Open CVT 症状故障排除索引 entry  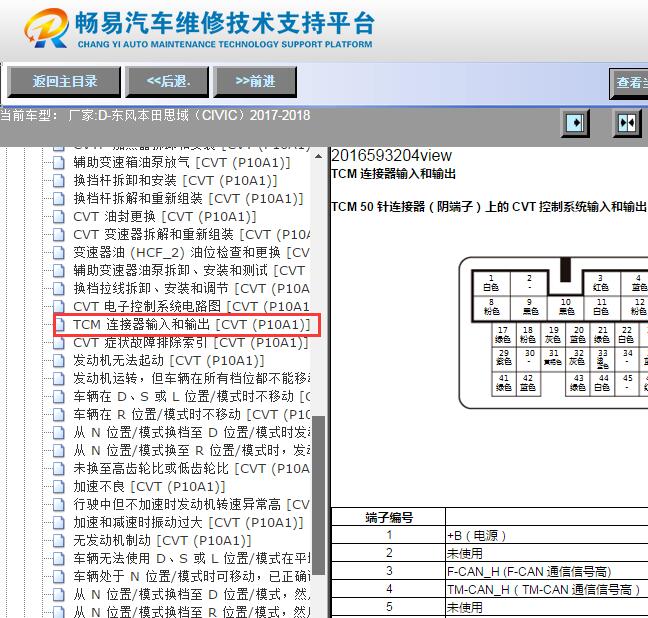point(191,343)
